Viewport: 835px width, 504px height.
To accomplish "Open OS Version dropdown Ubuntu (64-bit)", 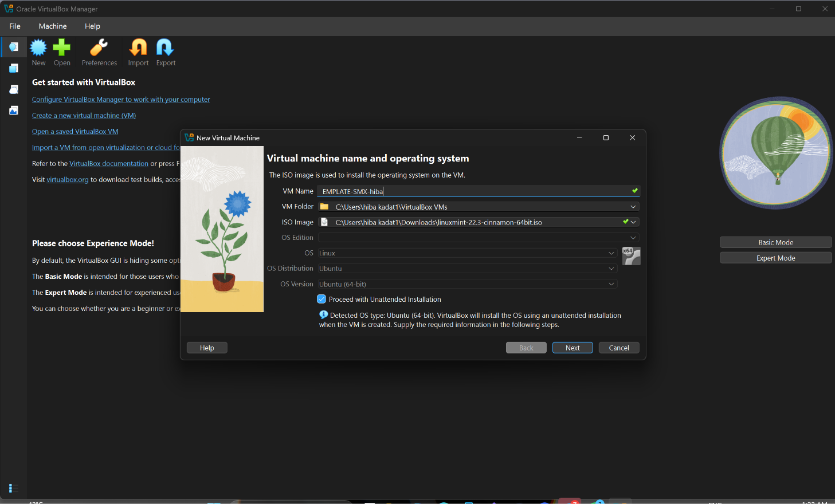I will [468, 284].
